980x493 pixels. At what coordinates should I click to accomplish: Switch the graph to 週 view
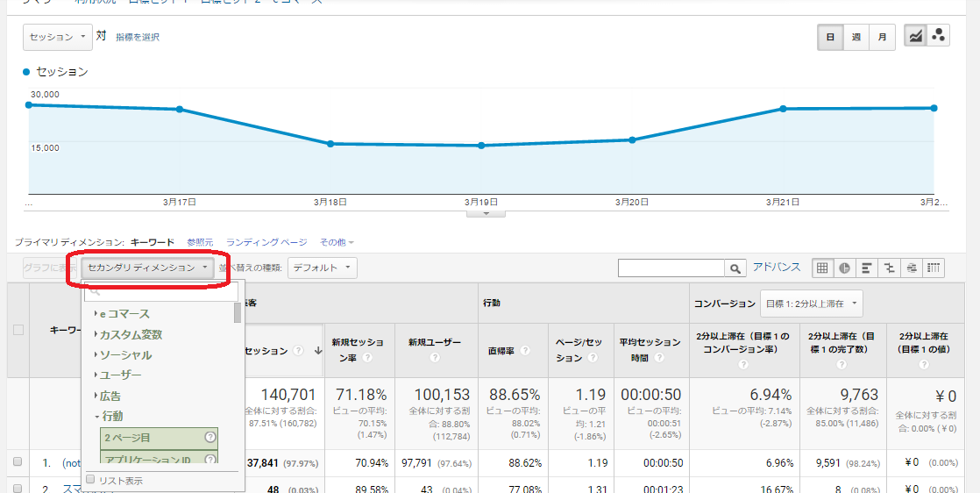tap(856, 38)
